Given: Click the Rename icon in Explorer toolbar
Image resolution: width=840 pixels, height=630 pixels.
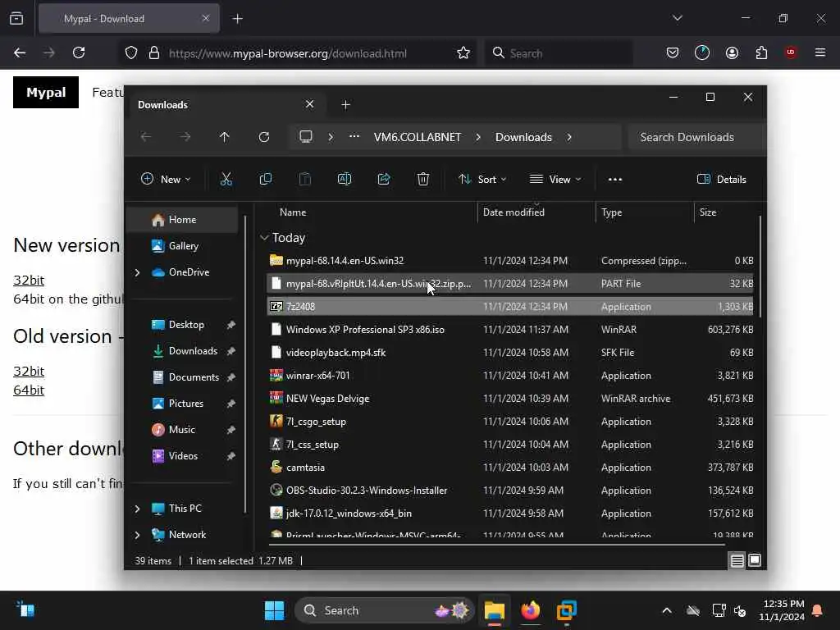Looking at the screenshot, I should [x=345, y=179].
